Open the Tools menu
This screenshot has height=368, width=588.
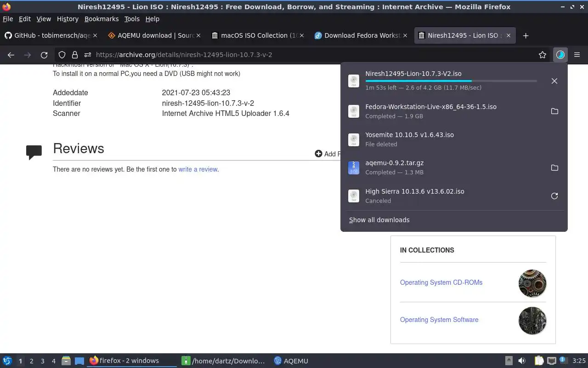tap(132, 19)
